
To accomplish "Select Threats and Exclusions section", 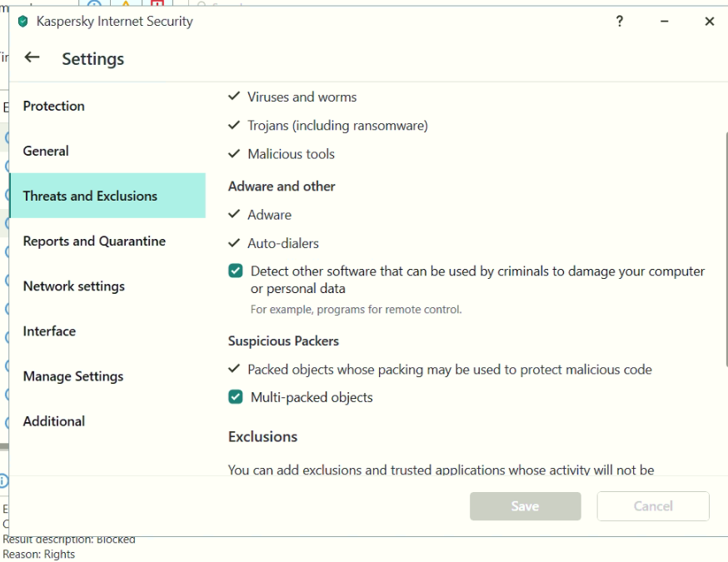I will pos(107,196).
